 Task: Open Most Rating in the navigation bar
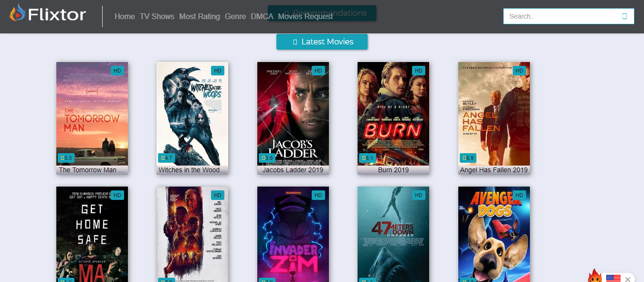click(x=200, y=17)
